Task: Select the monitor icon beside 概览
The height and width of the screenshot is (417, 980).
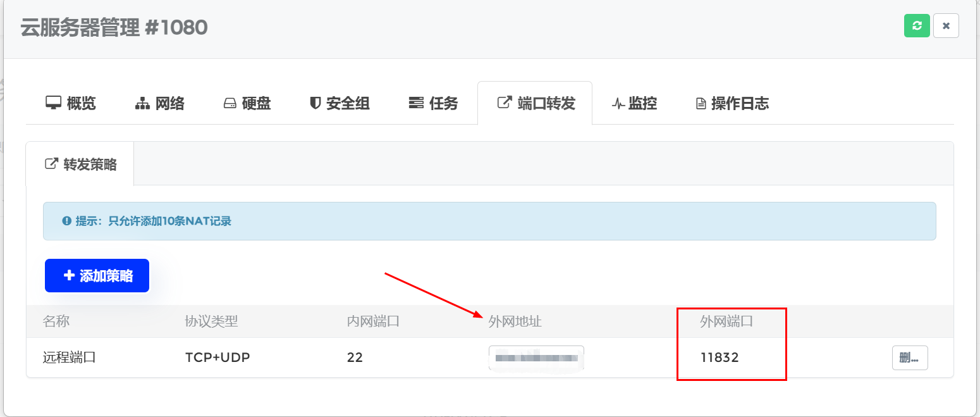Action: coord(53,103)
